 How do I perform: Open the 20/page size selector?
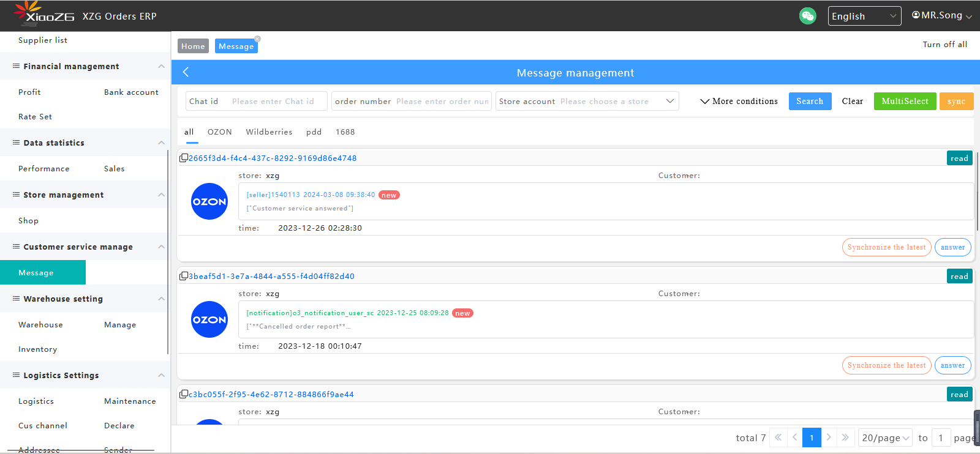click(x=885, y=437)
